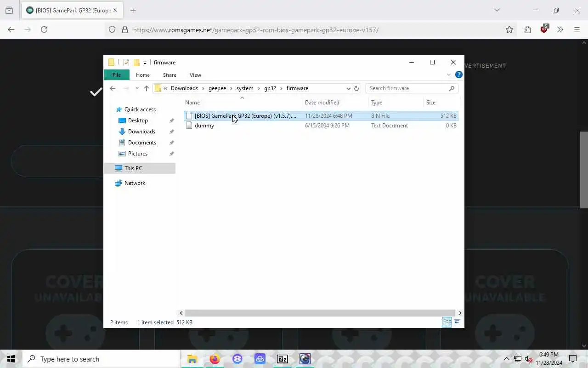Select Pictures in navigation pane
Screen dimensions: 588x368
coord(138,154)
